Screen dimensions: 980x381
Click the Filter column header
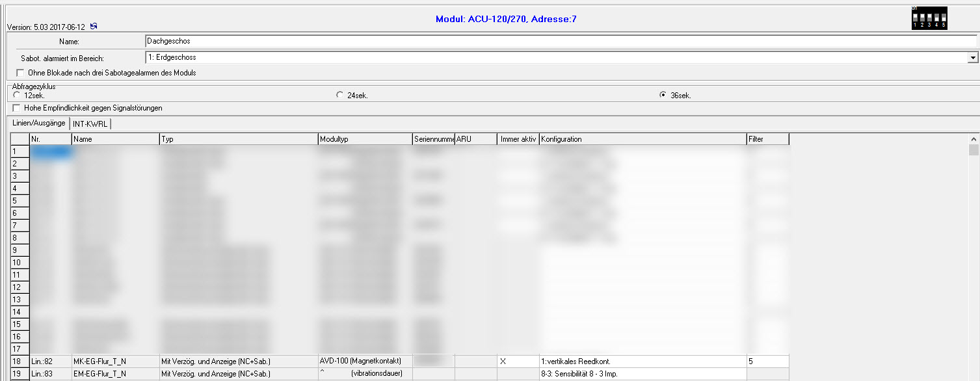(767, 139)
